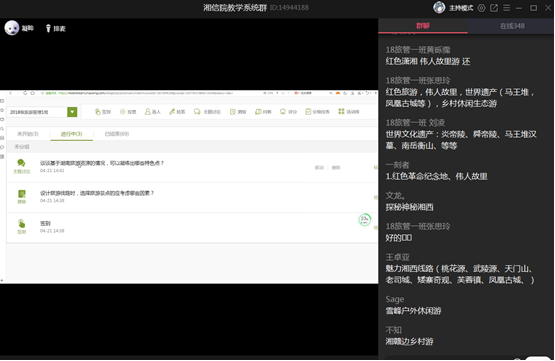
Task: Switch to the 群聊 group chat tab
Action: click(x=423, y=26)
